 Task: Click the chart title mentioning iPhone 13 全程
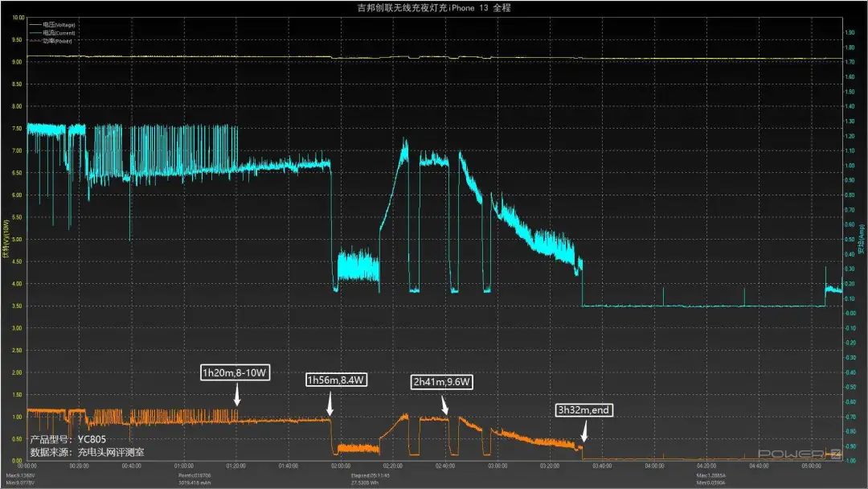coord(434,8)
